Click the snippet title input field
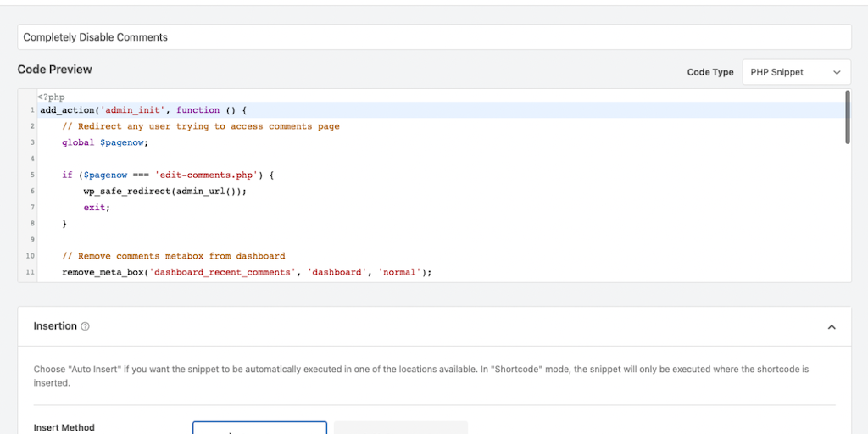The image size is (868, 434). 434,37
